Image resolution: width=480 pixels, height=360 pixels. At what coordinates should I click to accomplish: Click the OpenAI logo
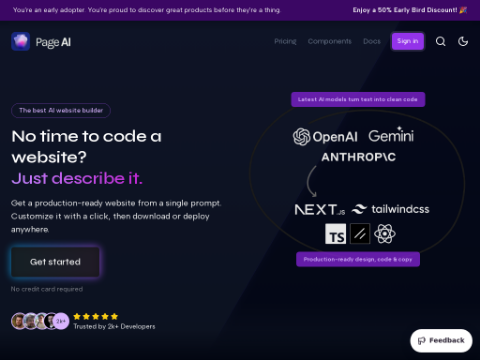tap(325, 137)
